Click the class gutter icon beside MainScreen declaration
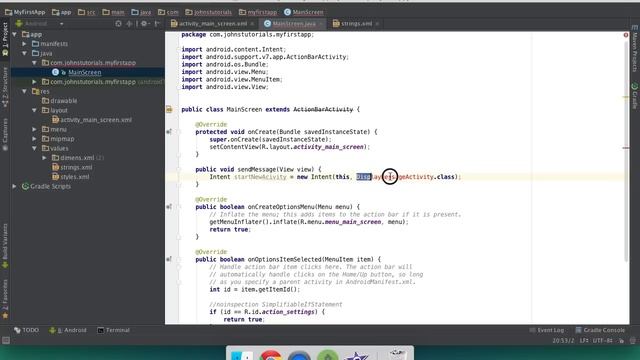This screenshot has height=360, width=640. (x=169, y=109)
